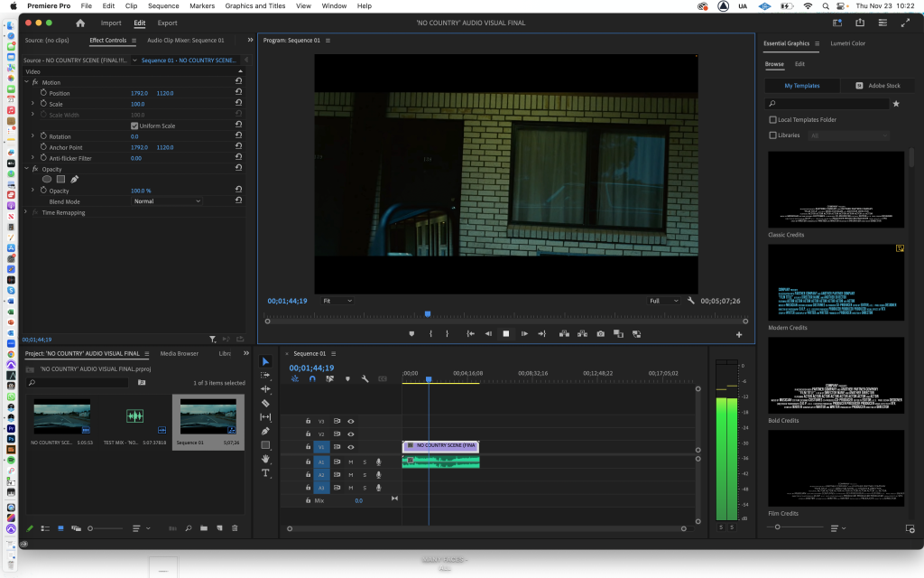
Task: Open the Full playback resolution dropdown
Action: [x=663, y=301]
